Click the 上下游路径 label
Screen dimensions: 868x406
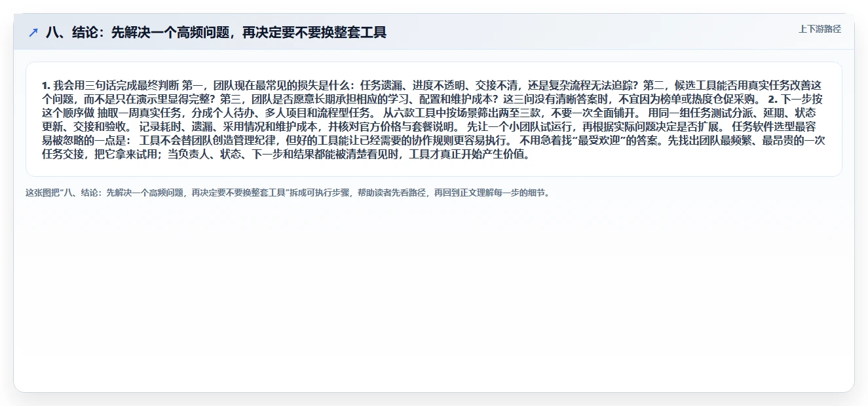pyautogui.click(x=820, y=29)
